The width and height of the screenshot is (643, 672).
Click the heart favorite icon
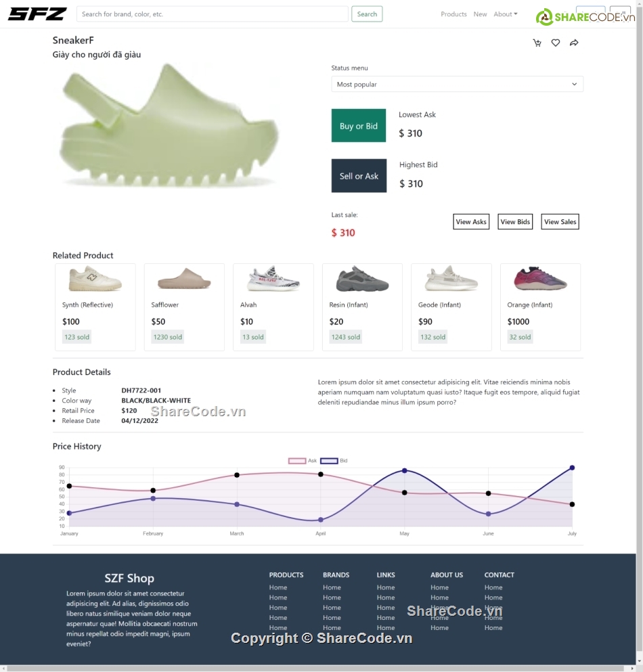556,43
